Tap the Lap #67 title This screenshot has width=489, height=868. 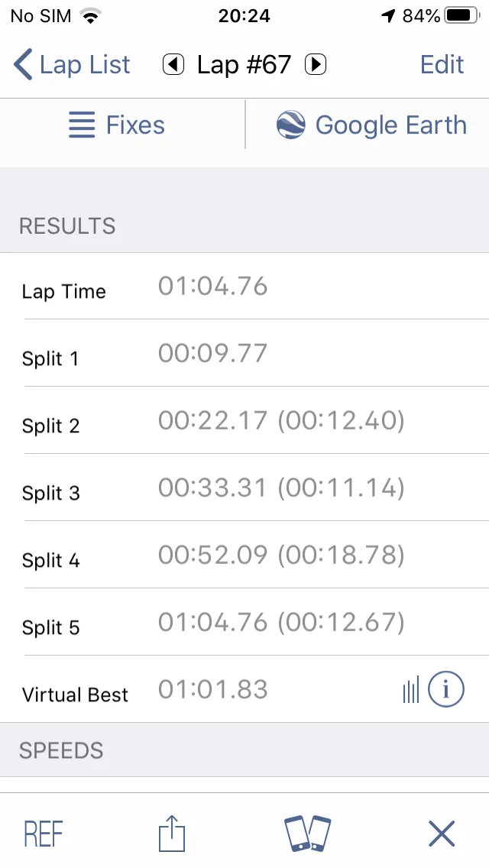pos(244,65)
